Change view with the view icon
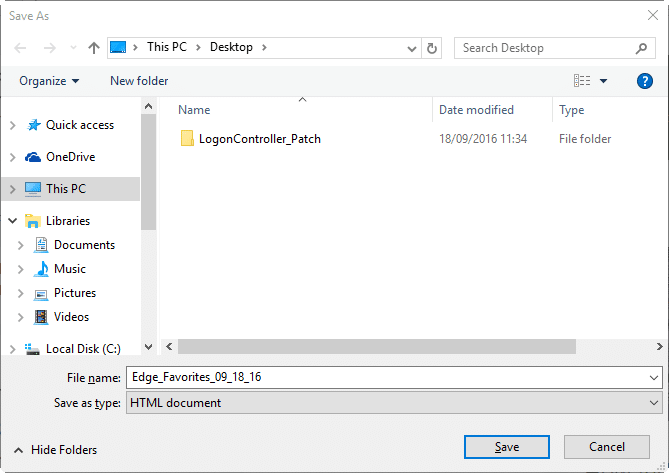669x473 pixels. pos(582,81)
